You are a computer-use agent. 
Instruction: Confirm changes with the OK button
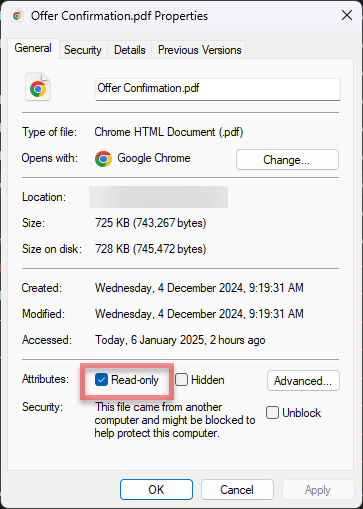coord(156,490)
